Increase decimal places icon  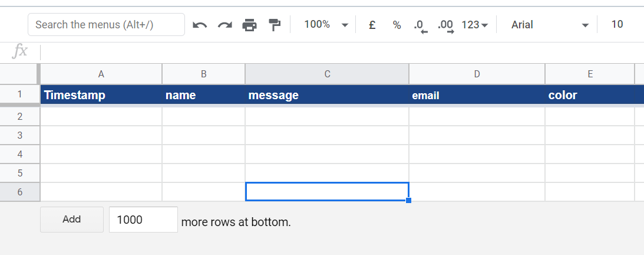pyautogui.click(x=446, y=25)
